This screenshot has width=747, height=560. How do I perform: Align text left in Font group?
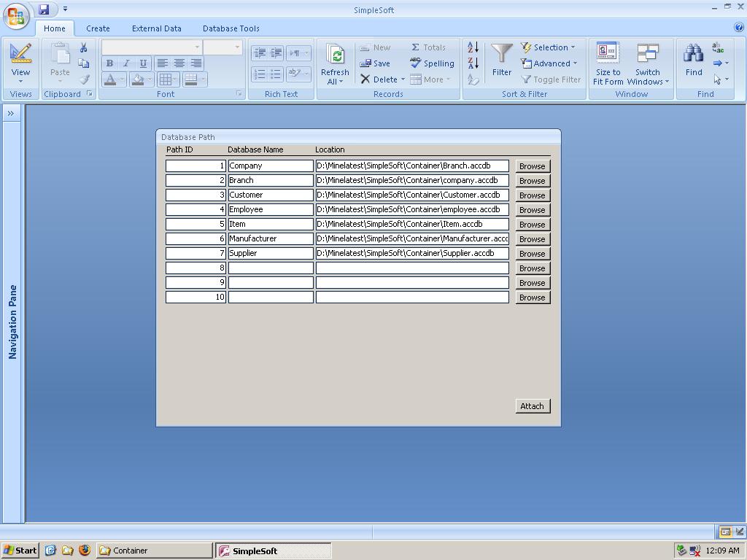(x=163, y=63)
